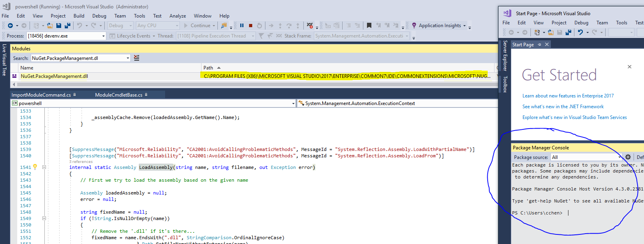Click Step Into icon
Viewport: 644px width, 244px height.
tap(280, 26)
